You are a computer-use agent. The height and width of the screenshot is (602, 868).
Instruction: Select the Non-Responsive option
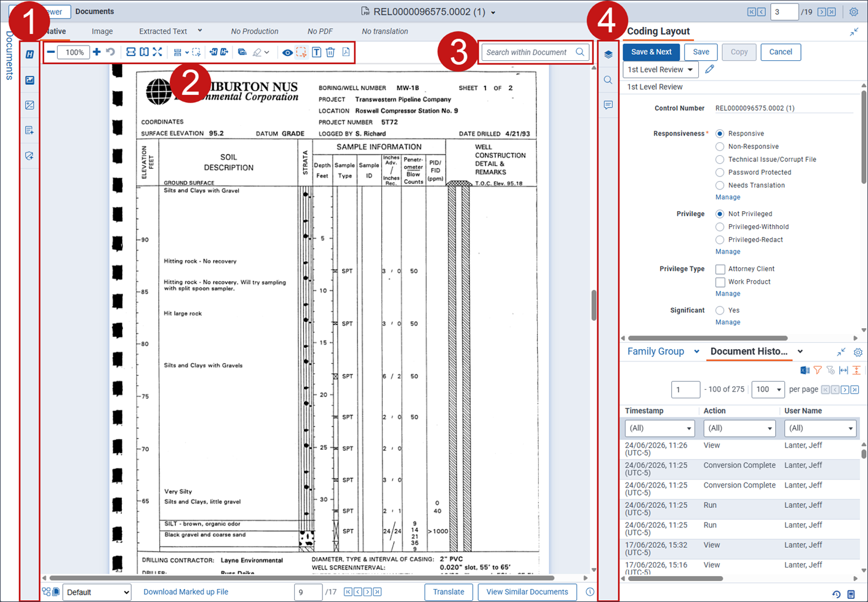[720, 146]
